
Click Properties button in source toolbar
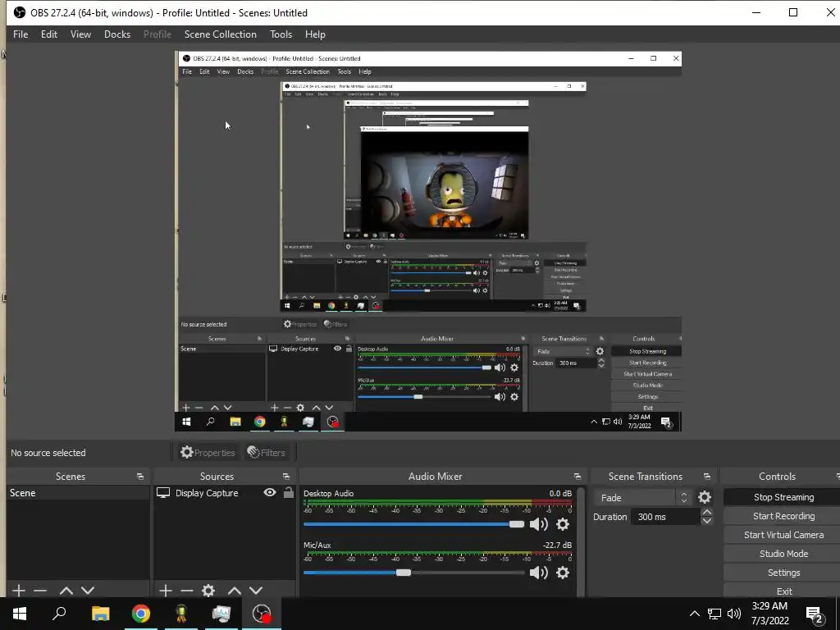click(208, 453)
